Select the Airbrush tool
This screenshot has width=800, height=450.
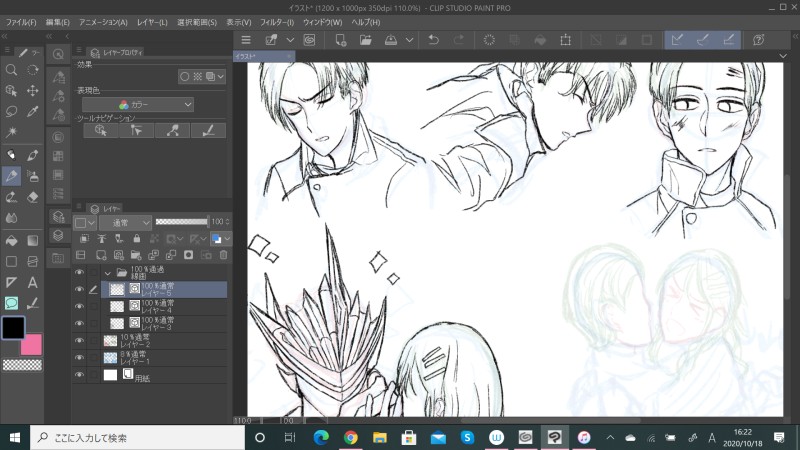[x=33, y=176]
